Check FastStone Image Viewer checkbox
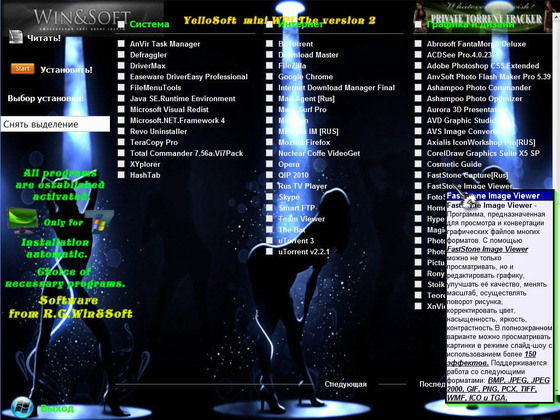 click(418, 186)
